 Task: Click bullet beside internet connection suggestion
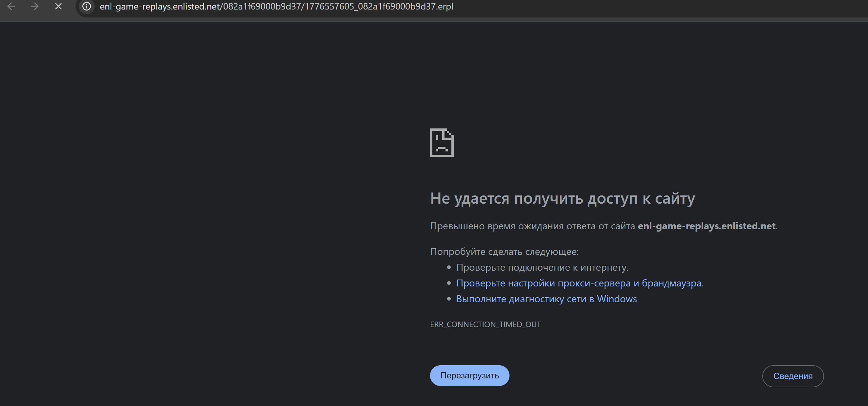coord(448,267)
